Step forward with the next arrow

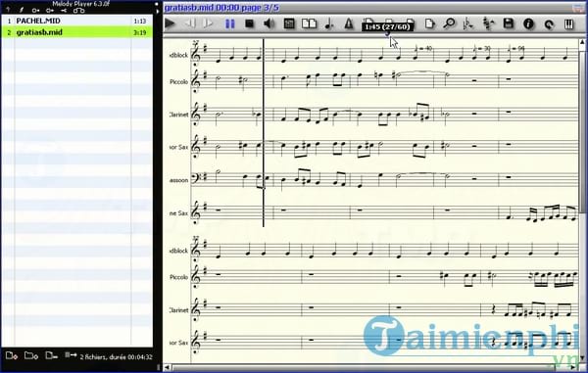[x=208, y=23]
